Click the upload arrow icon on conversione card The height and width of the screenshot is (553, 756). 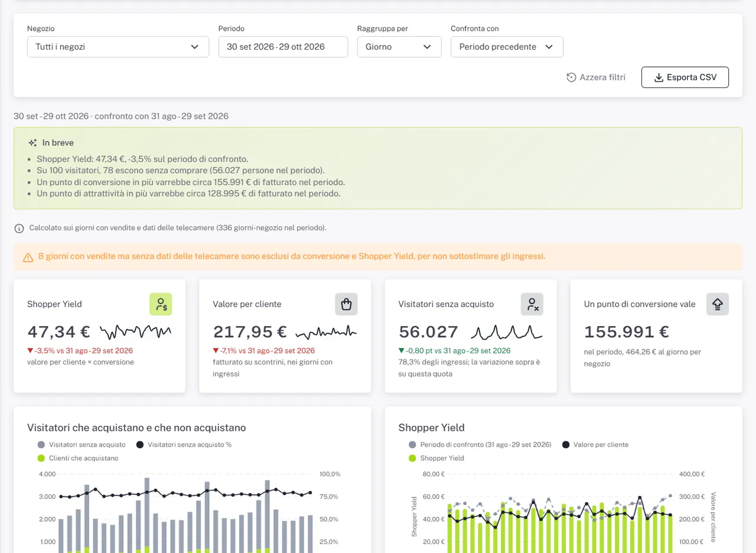[718, 304]
